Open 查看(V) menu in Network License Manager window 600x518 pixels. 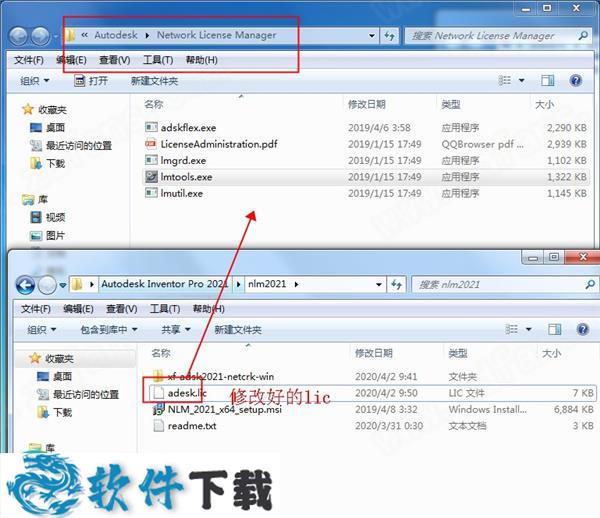point(114,60)
